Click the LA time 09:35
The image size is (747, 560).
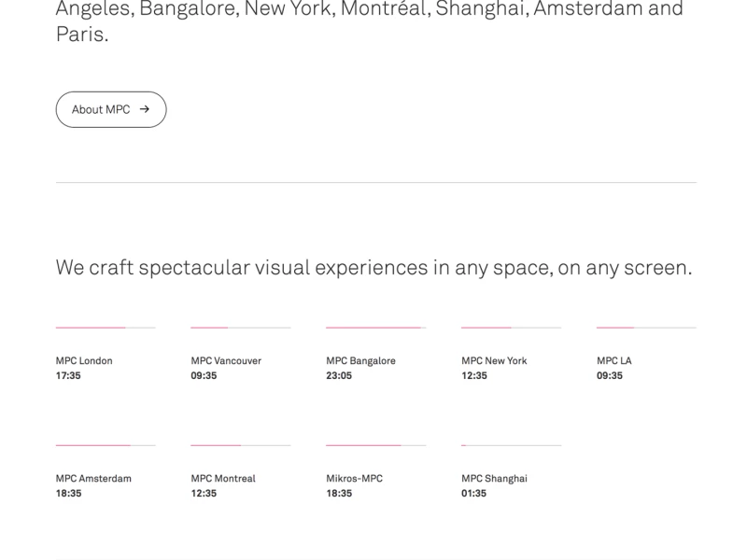click(x=610, y=376)
